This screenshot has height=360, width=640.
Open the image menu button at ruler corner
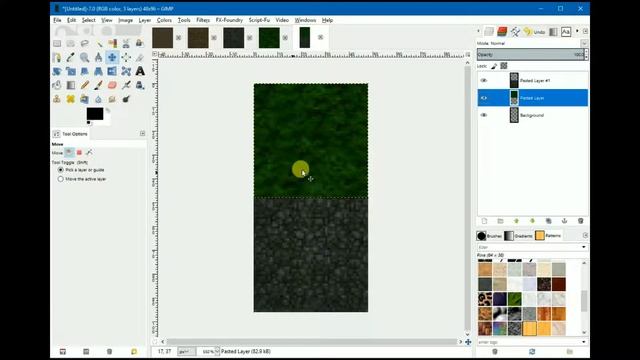[155, 54]
